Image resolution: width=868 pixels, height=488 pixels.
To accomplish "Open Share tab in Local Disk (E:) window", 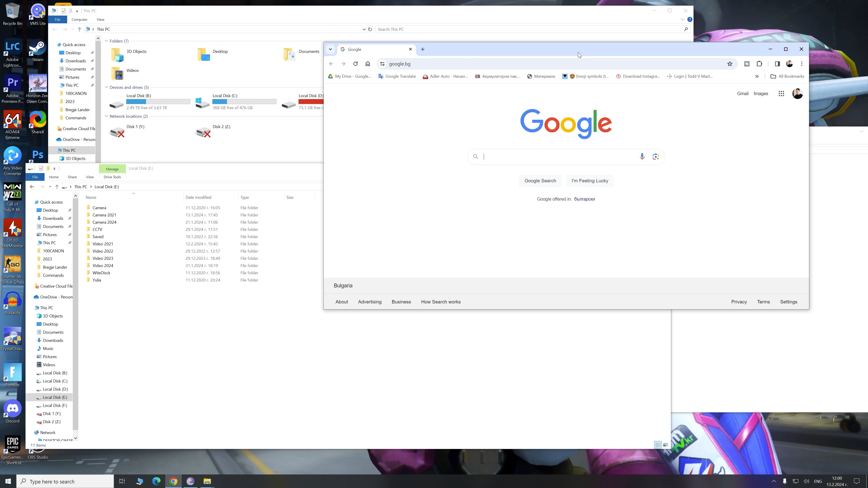I will coord(72,177).
